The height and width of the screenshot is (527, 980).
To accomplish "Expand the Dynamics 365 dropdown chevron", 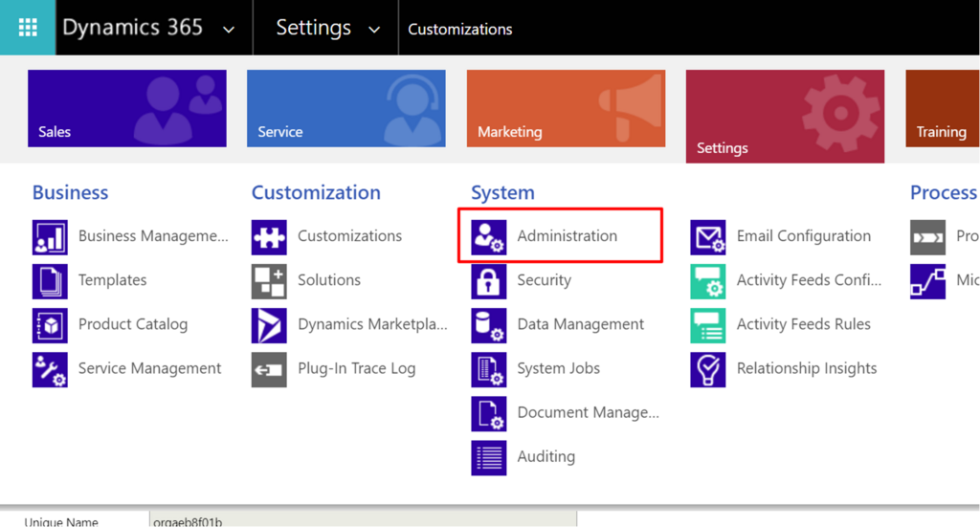I will (x=229, y=30).
